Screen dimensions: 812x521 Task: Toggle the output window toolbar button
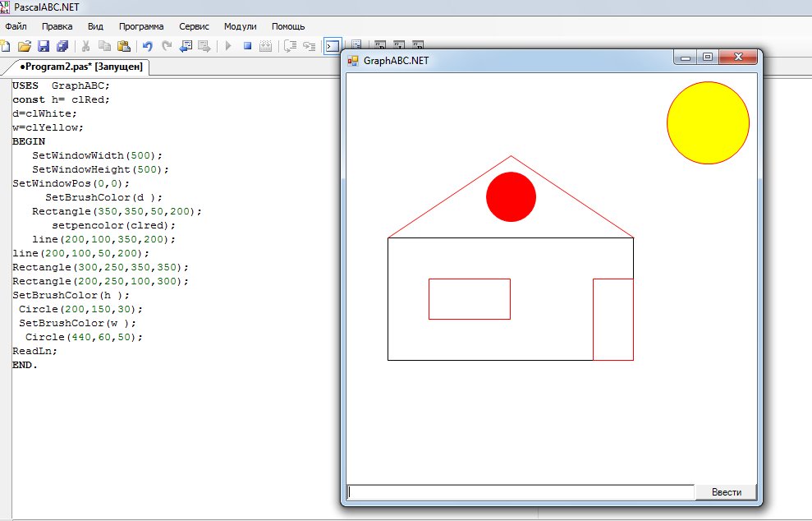(x=332, y=46)
